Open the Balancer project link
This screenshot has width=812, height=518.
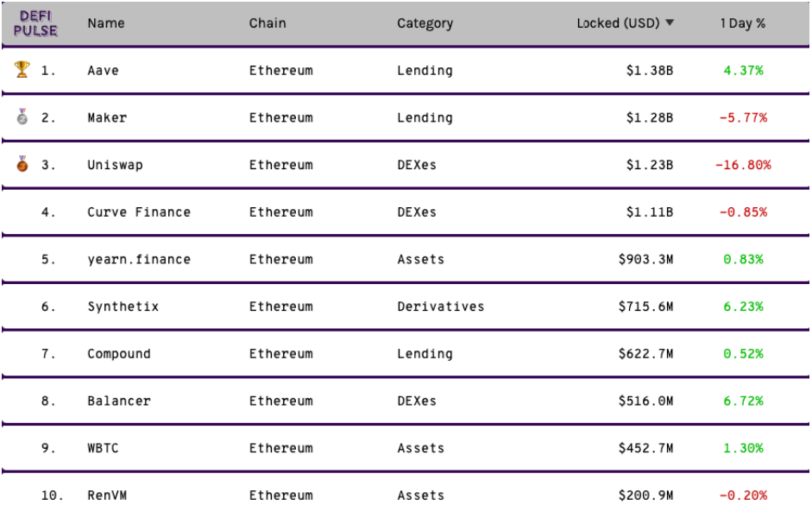(x=119, y=401)
